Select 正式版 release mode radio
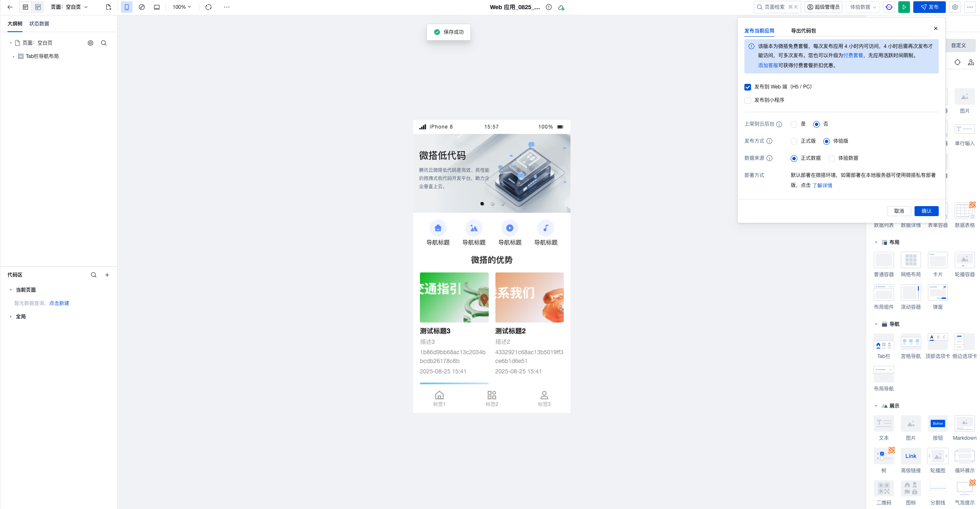Viewport: 980px width, 509px height. click(794, 141)
